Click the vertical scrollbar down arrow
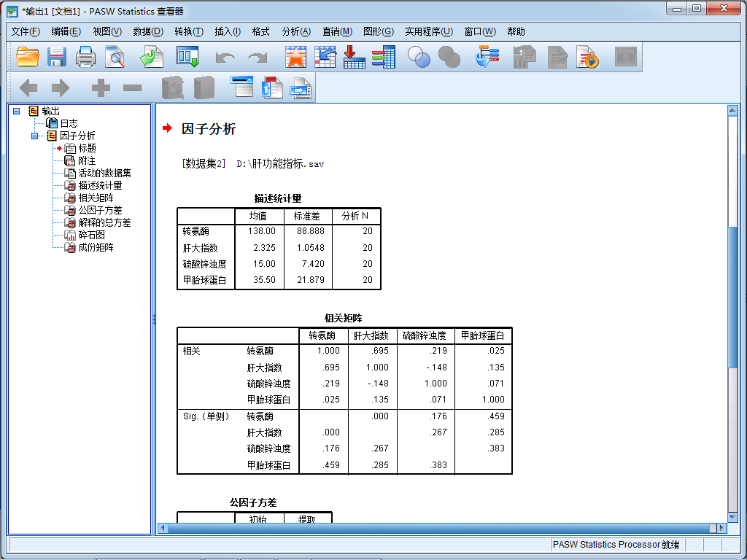This screenshot has height=560, width=747. click(732, 517)
